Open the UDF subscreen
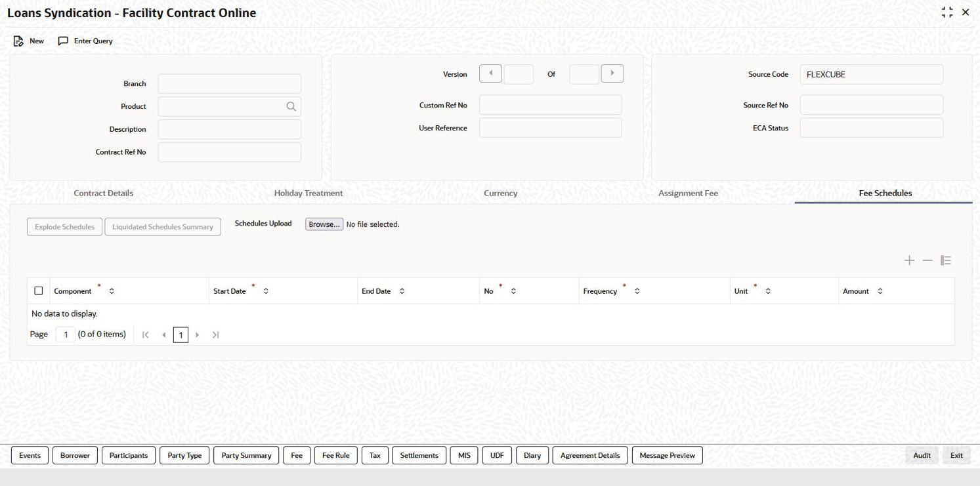980x486 pixels. 497,455
